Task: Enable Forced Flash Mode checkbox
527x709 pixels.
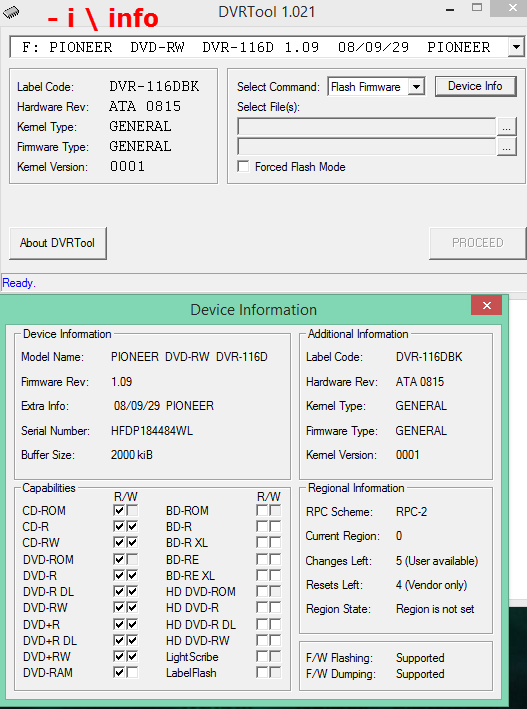Action: [x=243, y=166]
